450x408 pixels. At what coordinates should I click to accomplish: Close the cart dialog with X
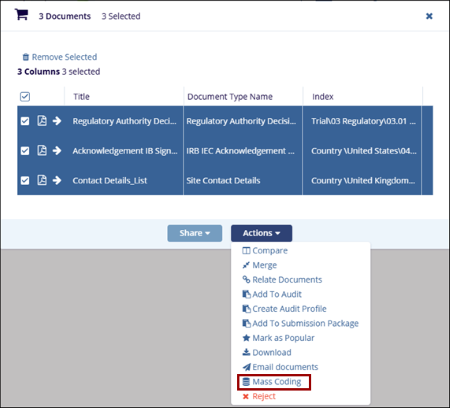click(x=429, y=16)
